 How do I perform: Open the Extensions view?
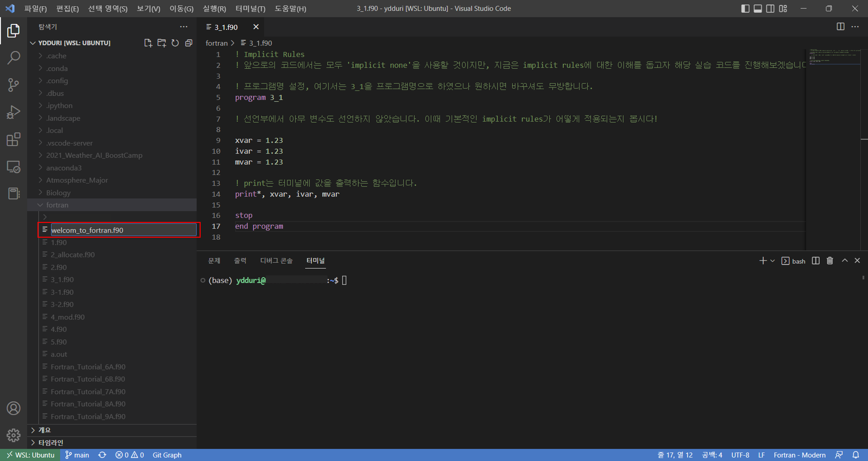click(13, 139)
